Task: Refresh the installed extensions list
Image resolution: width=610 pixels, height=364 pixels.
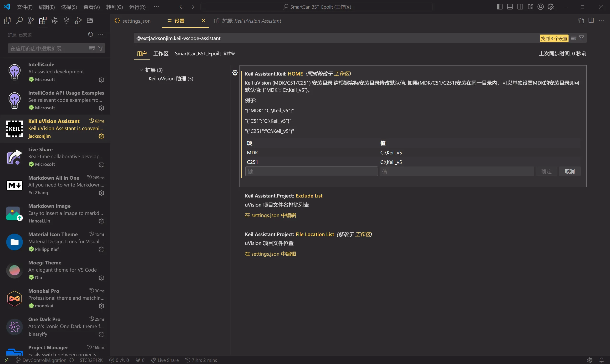Action: (91, 34)
